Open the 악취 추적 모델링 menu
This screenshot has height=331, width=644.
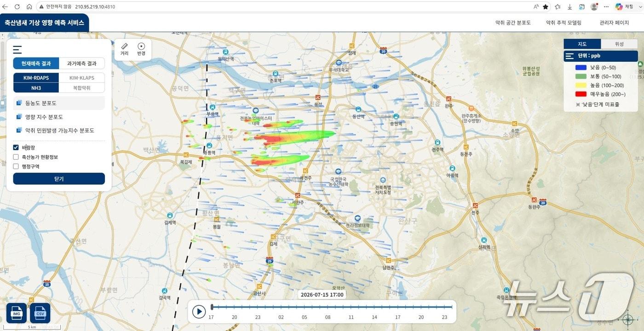(563, 23)
